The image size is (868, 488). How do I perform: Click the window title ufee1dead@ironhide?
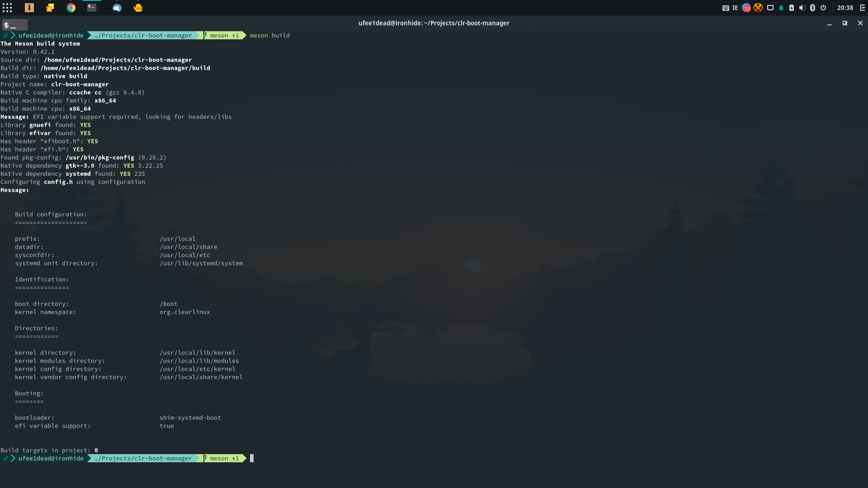pos(434,23)
